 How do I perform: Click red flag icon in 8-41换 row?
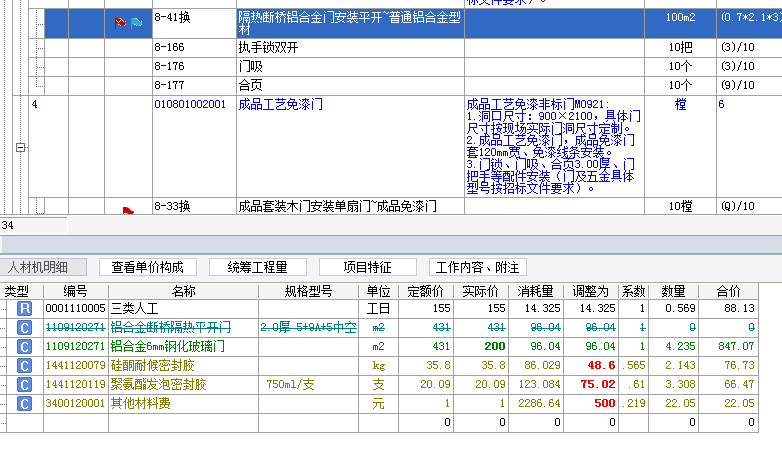[120, 23]
